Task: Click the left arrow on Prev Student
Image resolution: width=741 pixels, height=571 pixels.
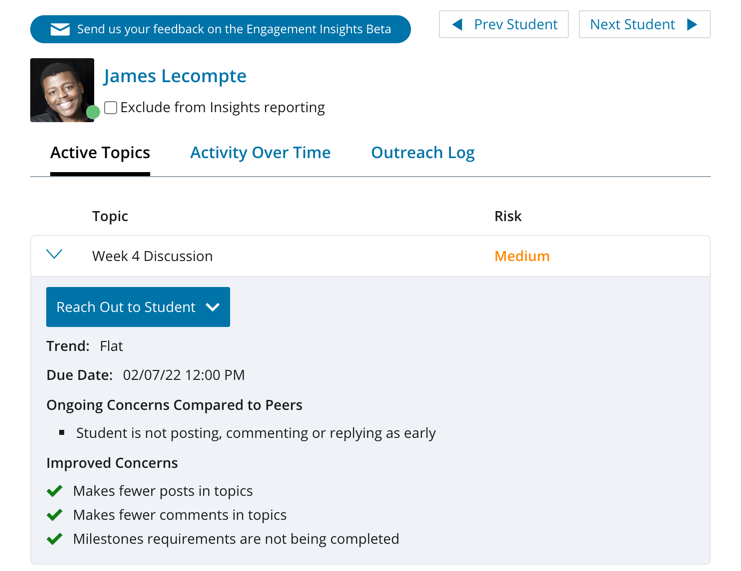Action: [x=457, y=25]
